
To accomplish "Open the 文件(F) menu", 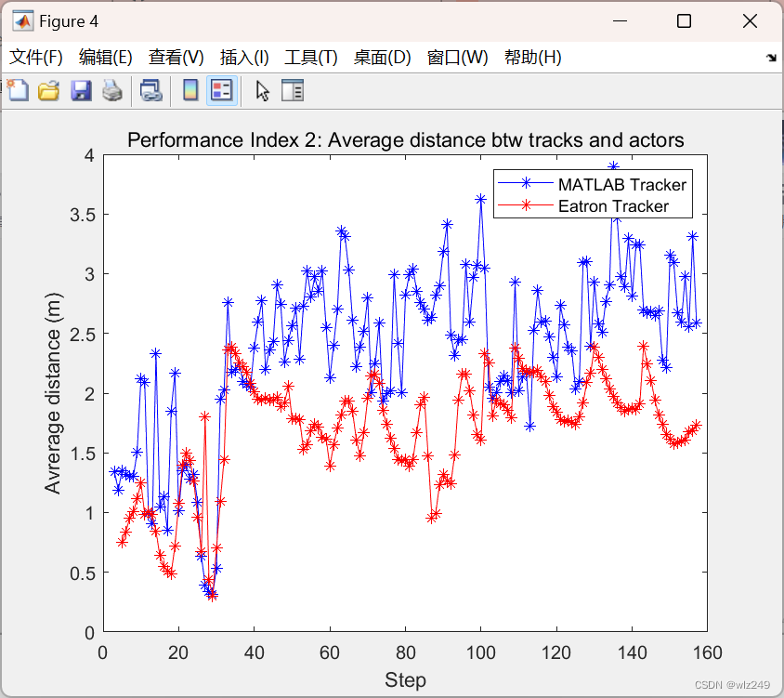I will 36,57.
